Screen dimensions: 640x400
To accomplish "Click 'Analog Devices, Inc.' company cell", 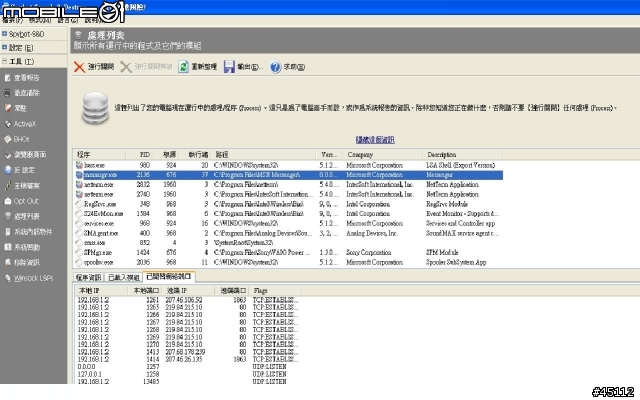I will pos(372,233).
